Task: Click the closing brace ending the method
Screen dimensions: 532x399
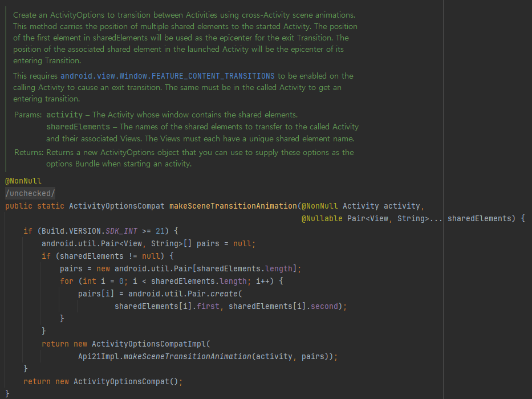Action: point(7,393)
